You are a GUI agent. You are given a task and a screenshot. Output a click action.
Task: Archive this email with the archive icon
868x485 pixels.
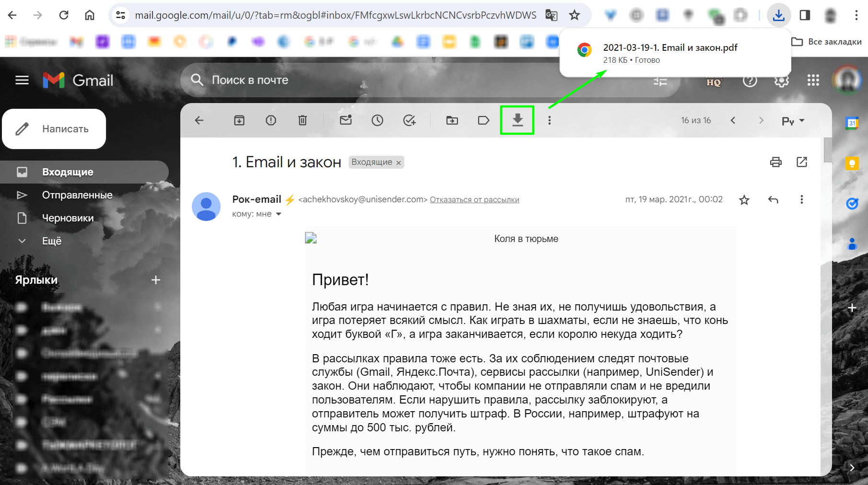coord(239,120)
